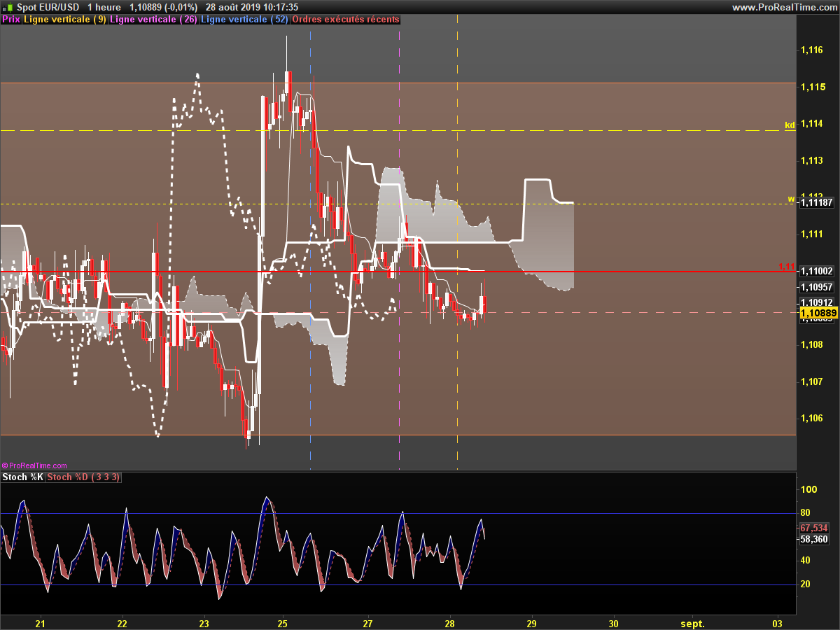The width and height of the screenshot is (840, 630).
Task: Click the 1,10912 price tag
Action: tap(816, 302)
